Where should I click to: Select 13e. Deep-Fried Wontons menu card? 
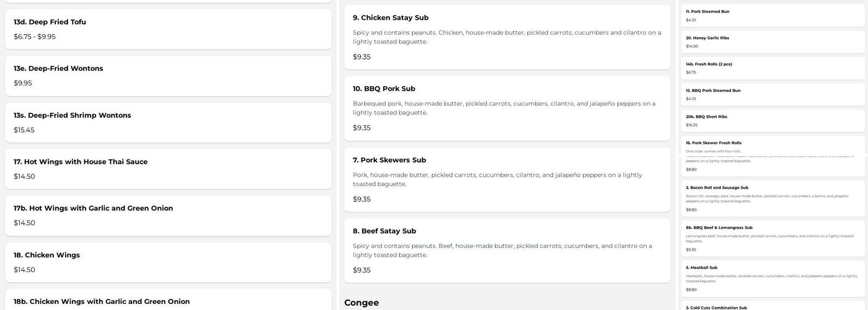(x=168, y=76)
